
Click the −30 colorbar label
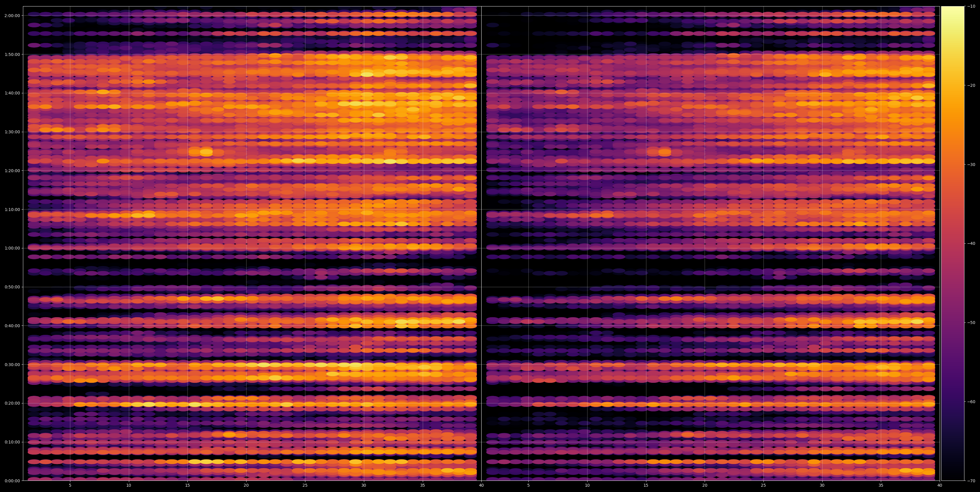click(x=971, y=165)
